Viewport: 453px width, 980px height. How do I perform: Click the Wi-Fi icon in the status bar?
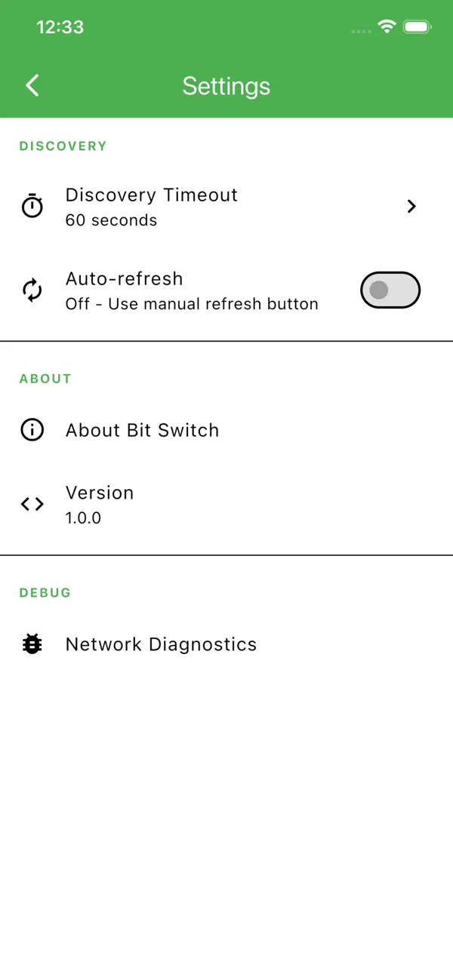(387, 26)
